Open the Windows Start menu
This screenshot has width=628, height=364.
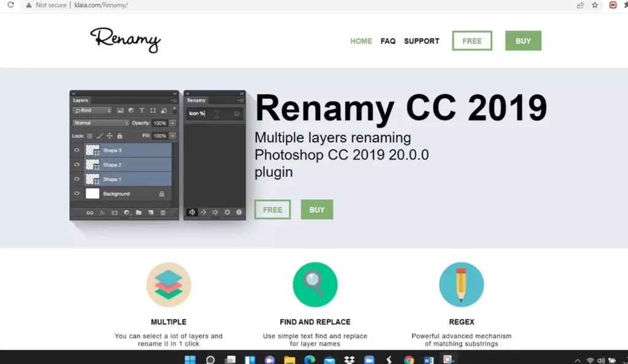pos(190,360)
